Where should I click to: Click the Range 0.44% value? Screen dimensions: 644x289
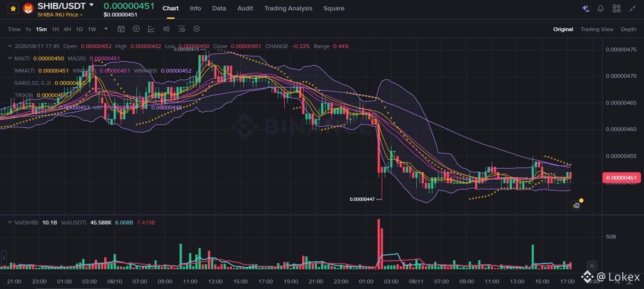point(341,46)
